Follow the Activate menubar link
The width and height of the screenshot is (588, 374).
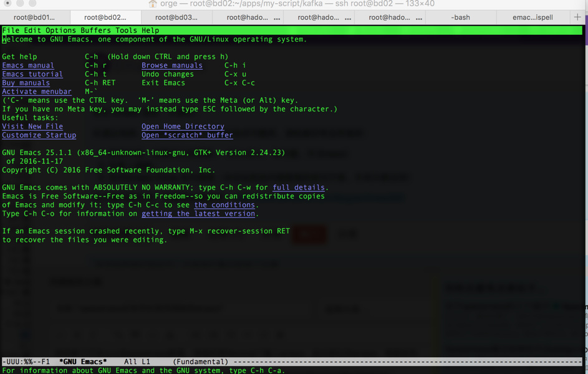(37, 92)
